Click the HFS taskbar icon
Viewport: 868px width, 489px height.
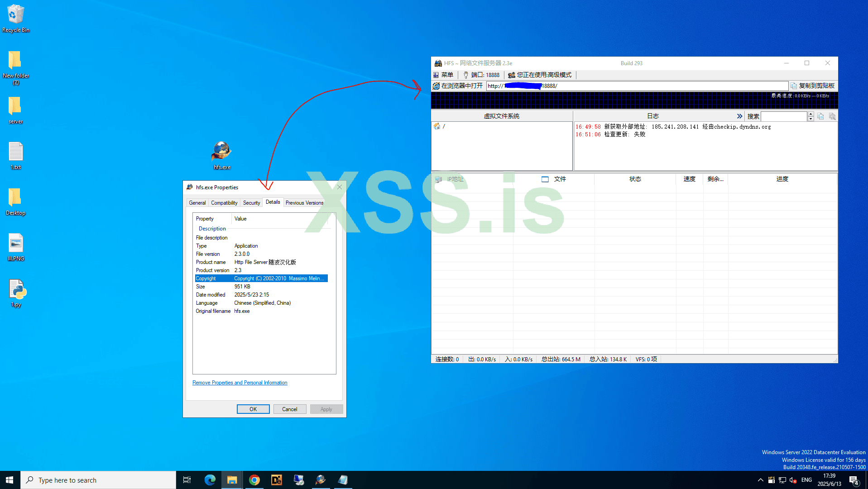[321, 480]
